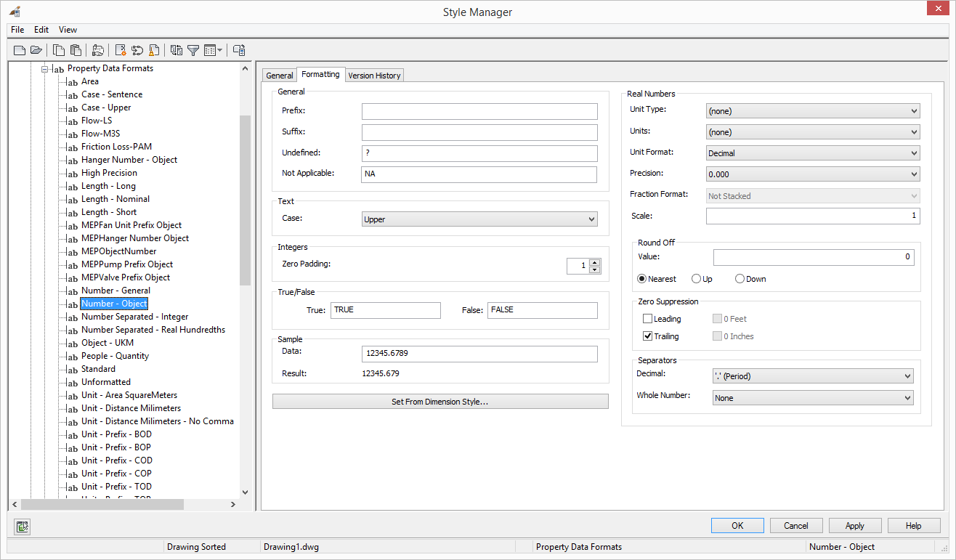Open the Case dropdown showing Upper

click(x=479, y=219)
